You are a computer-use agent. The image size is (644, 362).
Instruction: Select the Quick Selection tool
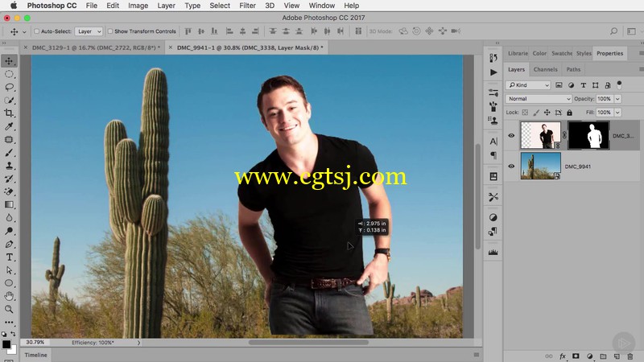(9, 100)
